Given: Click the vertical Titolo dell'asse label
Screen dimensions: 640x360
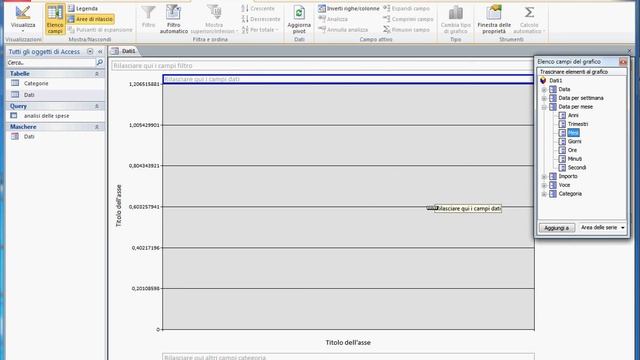Looking at the screenshot, I should 119,206.
